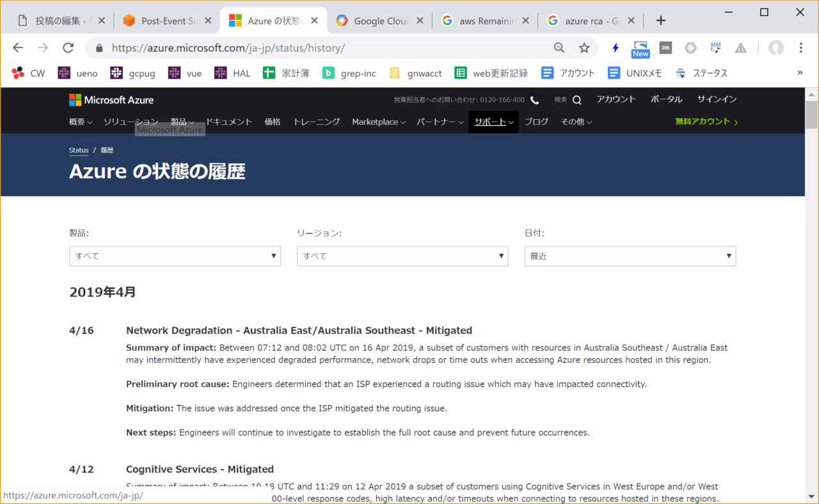Open the web更新記録 bookmark
The width and height of the screenshot is (819, 504).
point(491,73)
